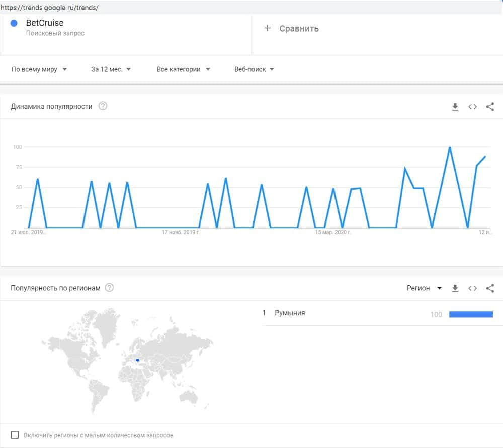Select Румыния in the region list
This screenshot has height=448, width=503.
[290, 313]
